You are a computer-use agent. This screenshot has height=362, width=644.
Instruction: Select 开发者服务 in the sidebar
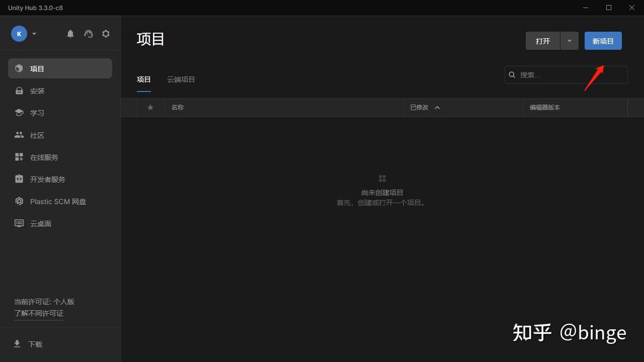48,179
